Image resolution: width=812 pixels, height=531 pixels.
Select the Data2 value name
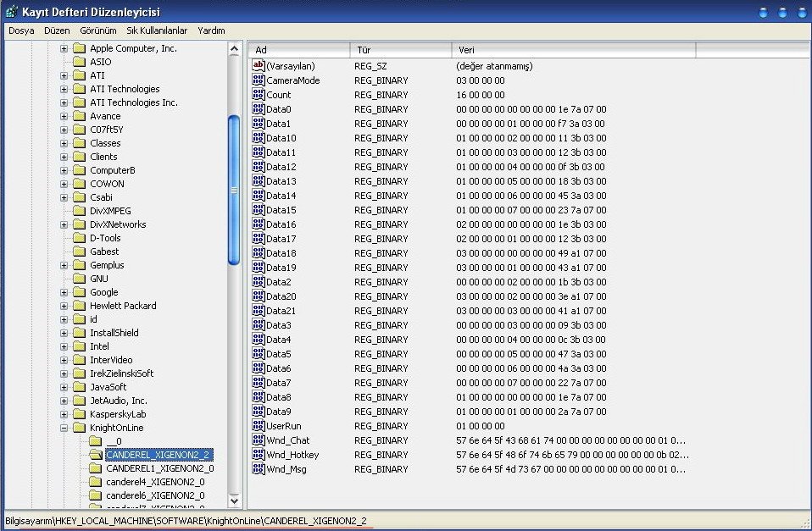tap(279, 282)
